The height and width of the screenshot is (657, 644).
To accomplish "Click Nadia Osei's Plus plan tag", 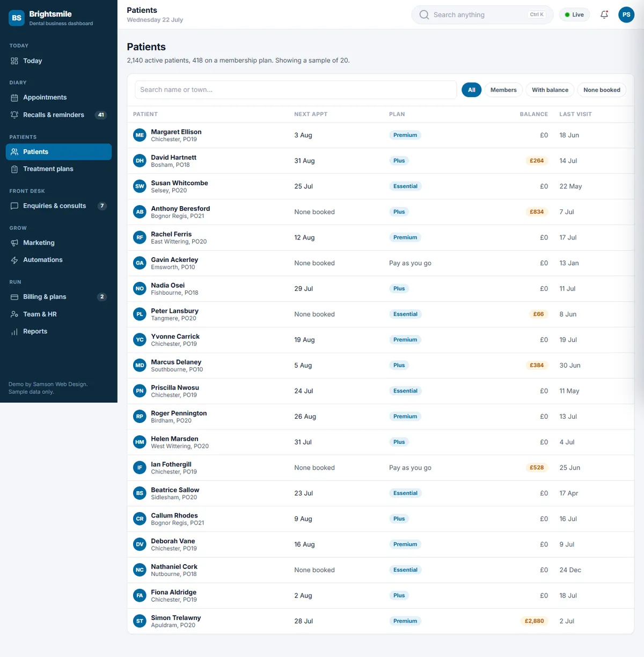I will coord(399,289).
